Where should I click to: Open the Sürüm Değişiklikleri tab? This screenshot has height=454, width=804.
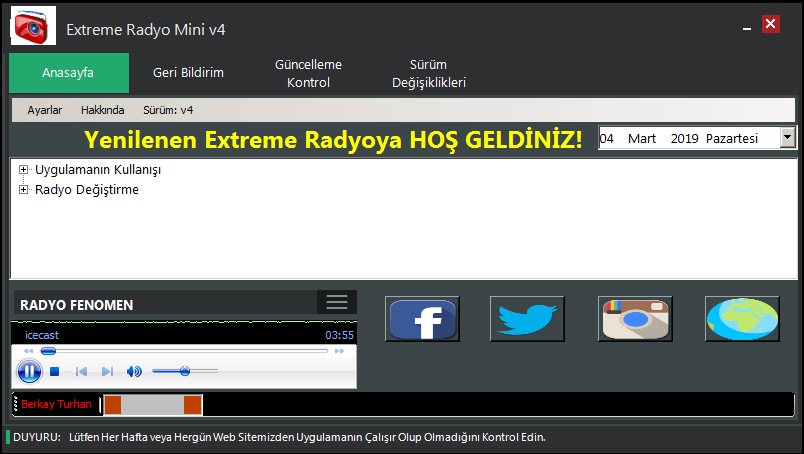pos(429,73)
